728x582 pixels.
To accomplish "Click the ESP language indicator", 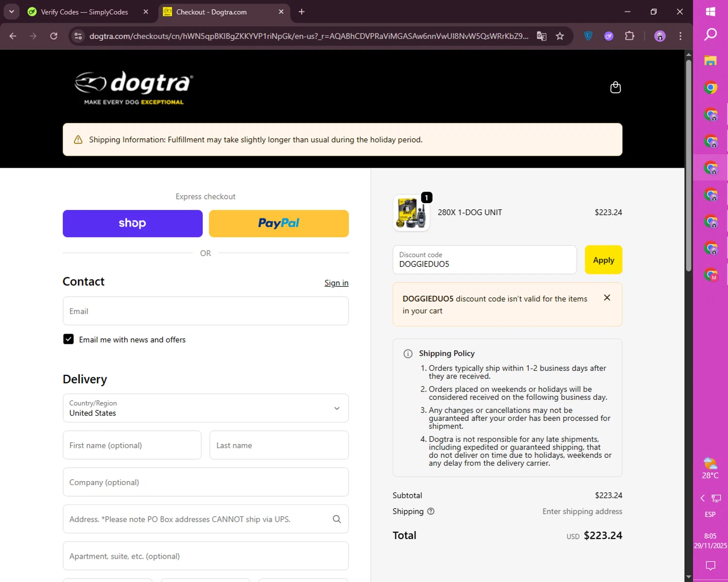I will click(x=711, y=515).
